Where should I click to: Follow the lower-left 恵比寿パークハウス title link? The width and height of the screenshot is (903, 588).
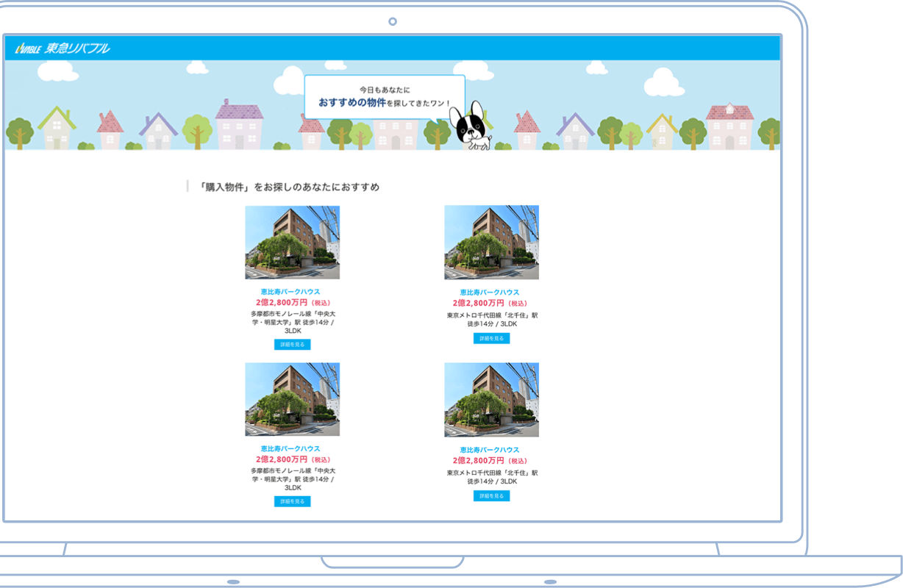[290, 448]
